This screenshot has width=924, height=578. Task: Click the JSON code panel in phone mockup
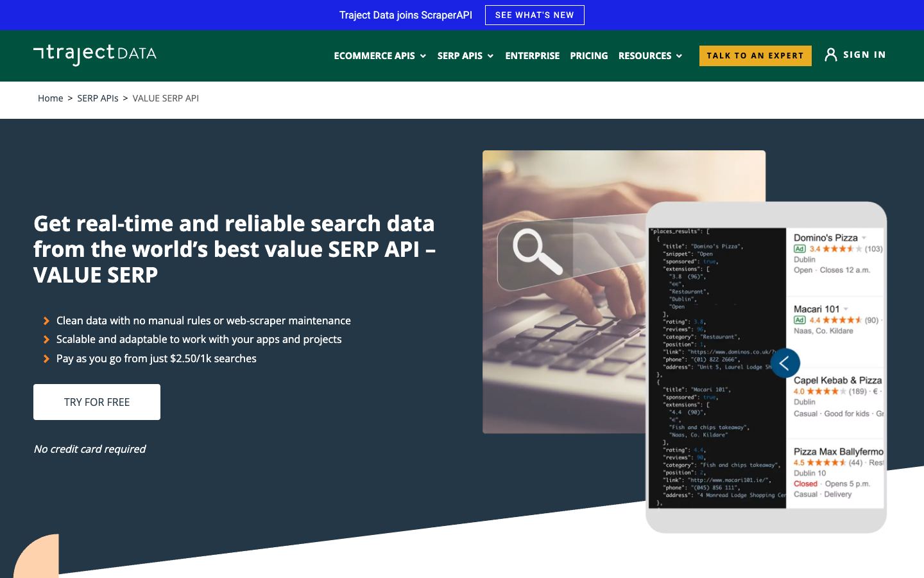click(717, 368)
